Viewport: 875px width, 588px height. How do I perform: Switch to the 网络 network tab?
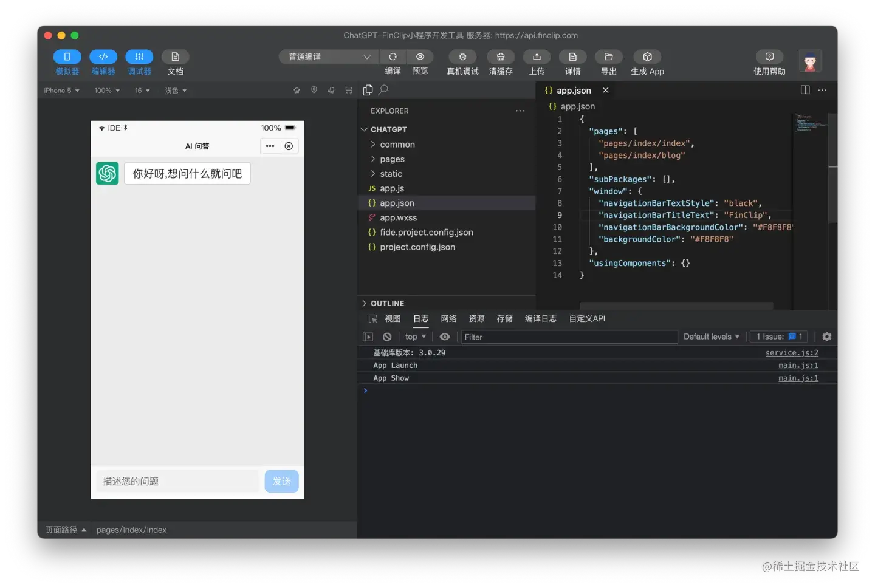pyautogui.click(x=448, y=319)
